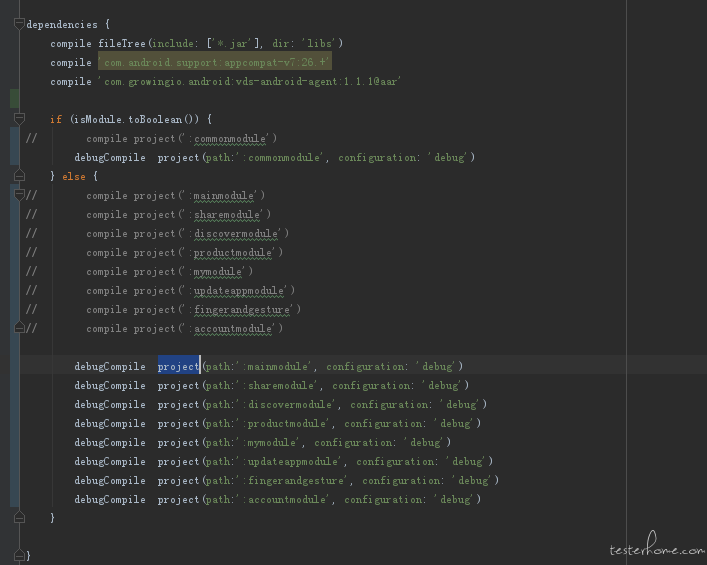Click the fold end marker beside the else block closing brace

(x=19, y=517)
